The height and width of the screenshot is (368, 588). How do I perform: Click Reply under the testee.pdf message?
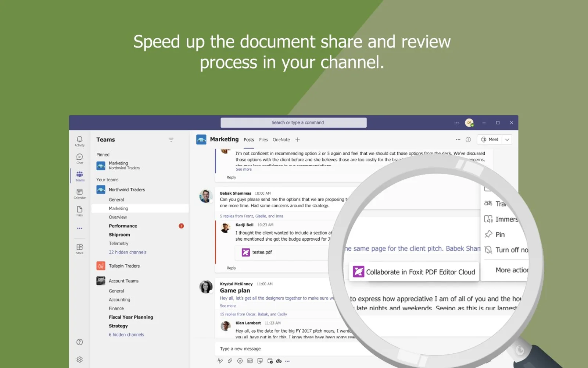[231, 268]
